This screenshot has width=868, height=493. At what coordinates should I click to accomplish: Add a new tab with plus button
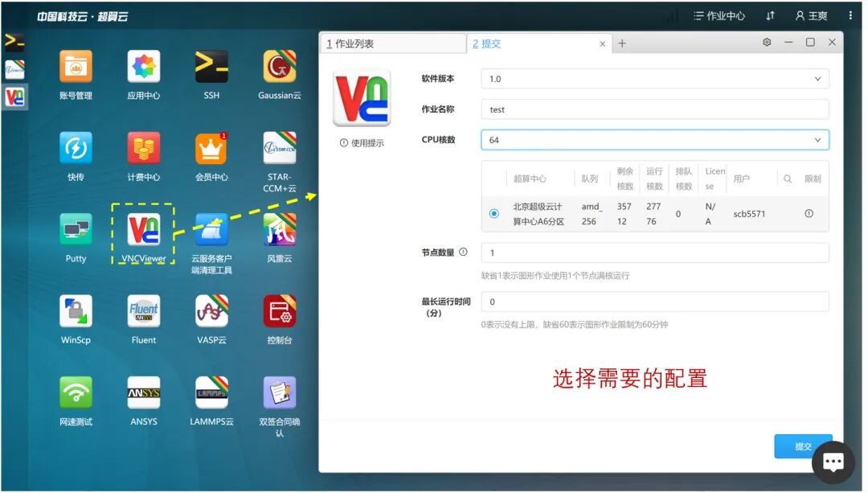pyautogui.click(x=622, y=43)
